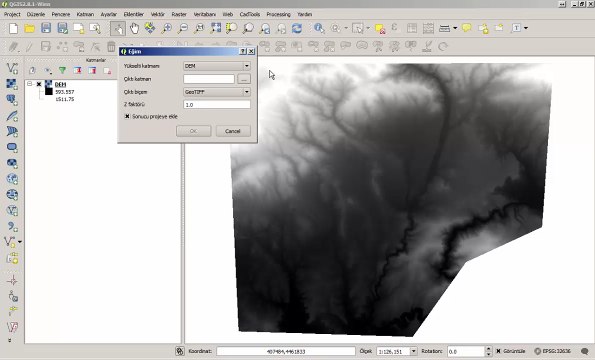
Task: Save the project with the floppy disk icon
Action: [46, 28]
